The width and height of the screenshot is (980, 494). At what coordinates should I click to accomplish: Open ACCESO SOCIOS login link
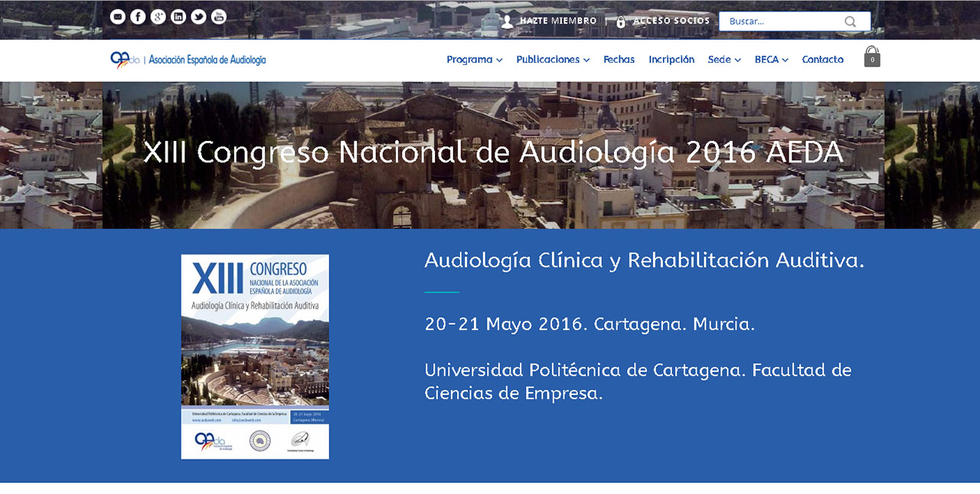671,21
